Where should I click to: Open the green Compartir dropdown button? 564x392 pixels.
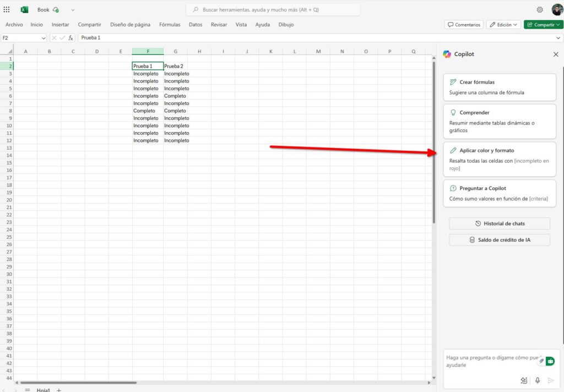(544, 24)
